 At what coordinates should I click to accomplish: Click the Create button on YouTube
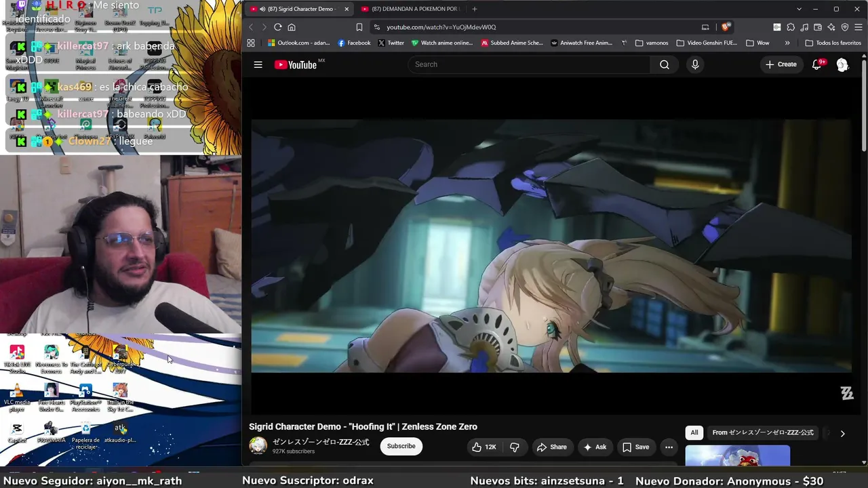click(781, 64)
